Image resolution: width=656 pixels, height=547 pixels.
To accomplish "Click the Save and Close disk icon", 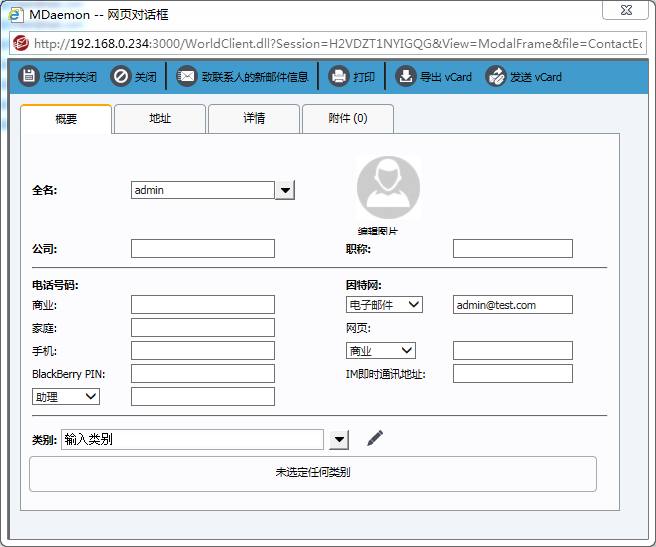I will pos(29,77).
